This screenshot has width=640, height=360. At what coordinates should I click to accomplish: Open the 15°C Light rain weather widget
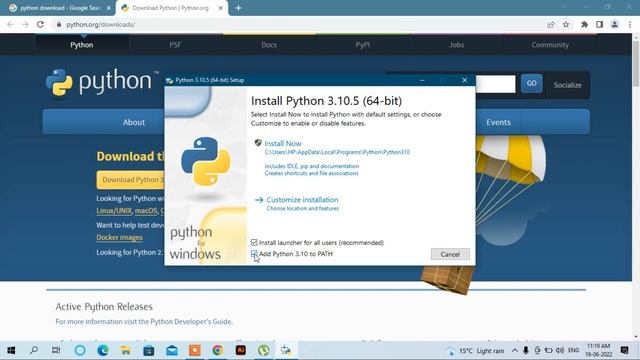click(x=476, y=351)
